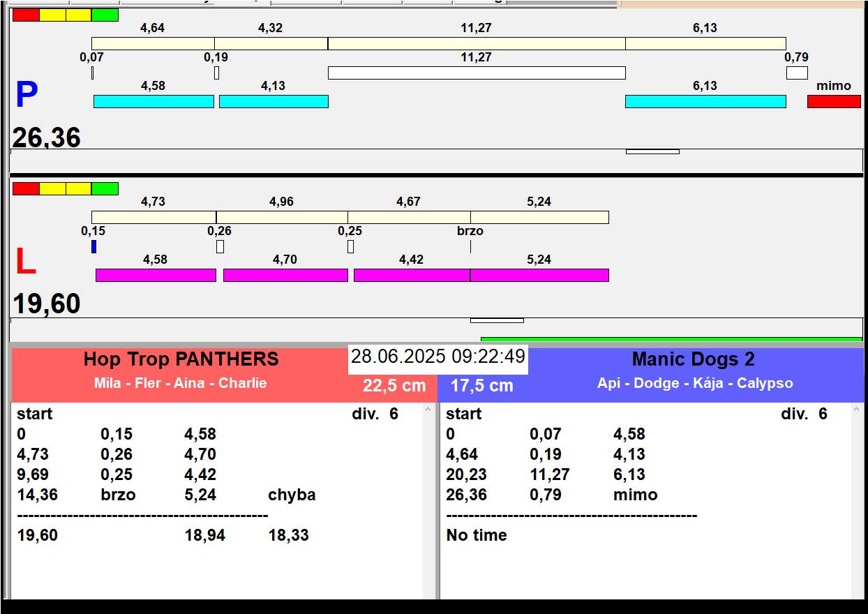868x614 pixels.
Task: Click the date and time stamp 28.06.2025 09:22:49
Action: pyautogui.click(x=438, y=357)
